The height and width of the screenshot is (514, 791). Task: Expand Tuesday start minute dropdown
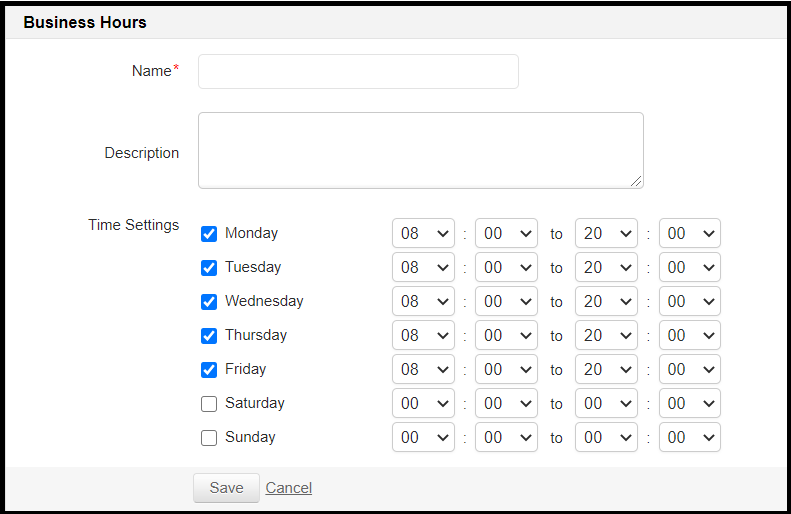506,268
